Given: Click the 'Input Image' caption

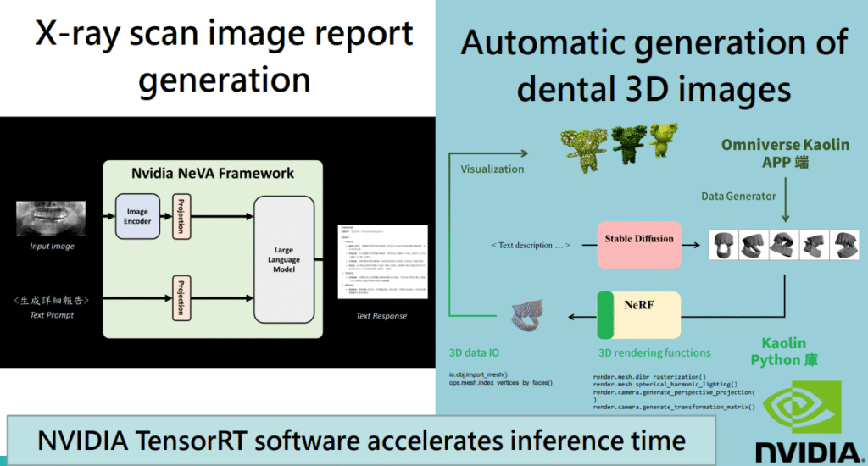Looking at the screenshot, I should point(52,247).
